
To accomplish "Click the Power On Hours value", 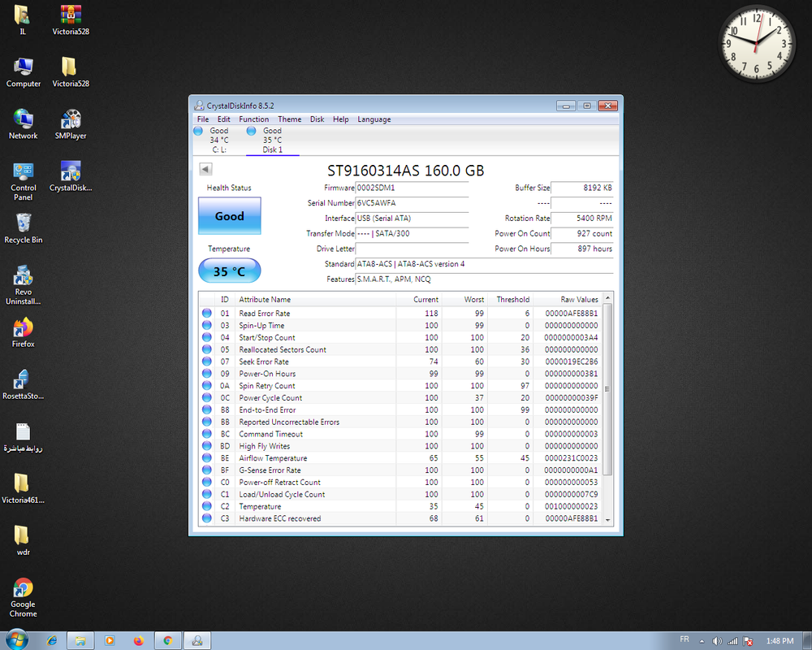I will click(x=581, y=249).
